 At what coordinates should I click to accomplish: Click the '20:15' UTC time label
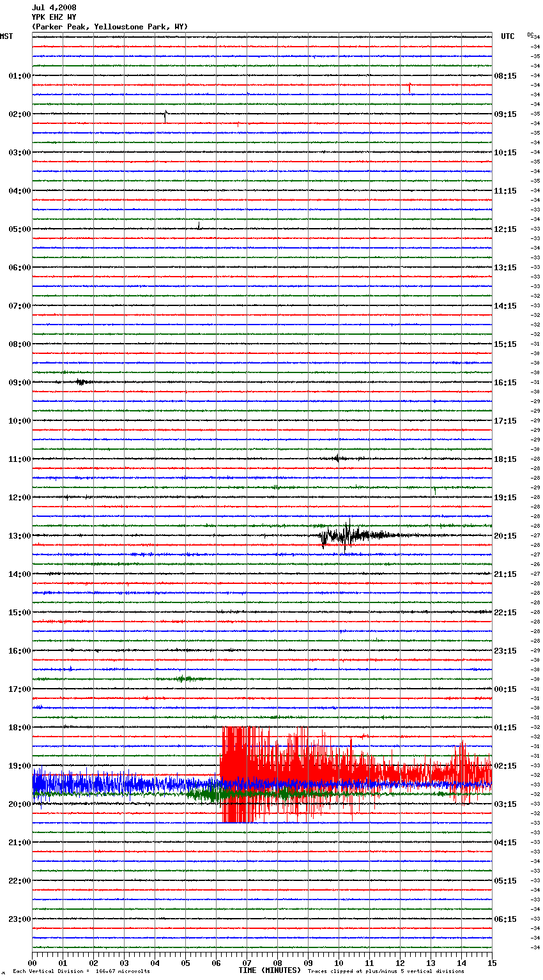click(505, 536)
